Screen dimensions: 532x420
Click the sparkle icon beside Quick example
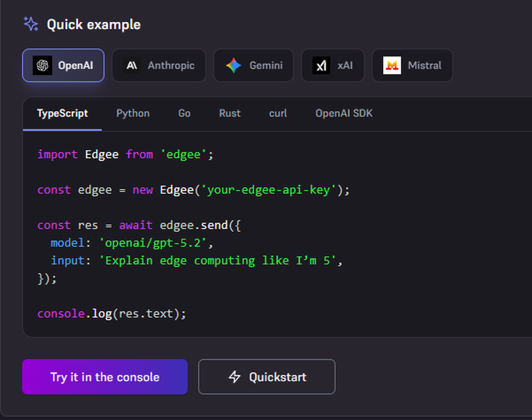pos(30,23)
